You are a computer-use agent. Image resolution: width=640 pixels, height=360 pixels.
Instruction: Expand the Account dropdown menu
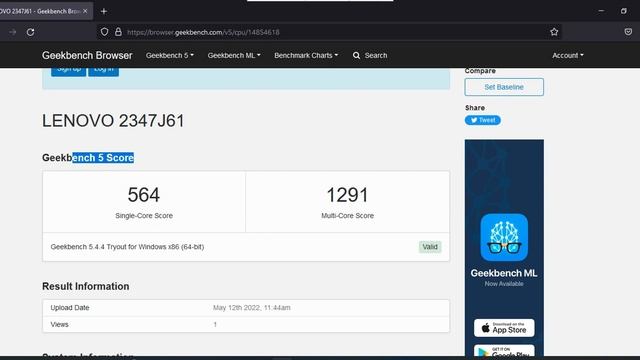pos(568,55)
